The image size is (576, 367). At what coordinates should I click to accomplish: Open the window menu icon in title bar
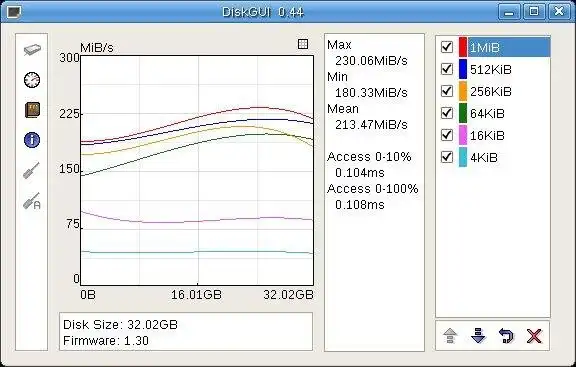tap(14, 12)
